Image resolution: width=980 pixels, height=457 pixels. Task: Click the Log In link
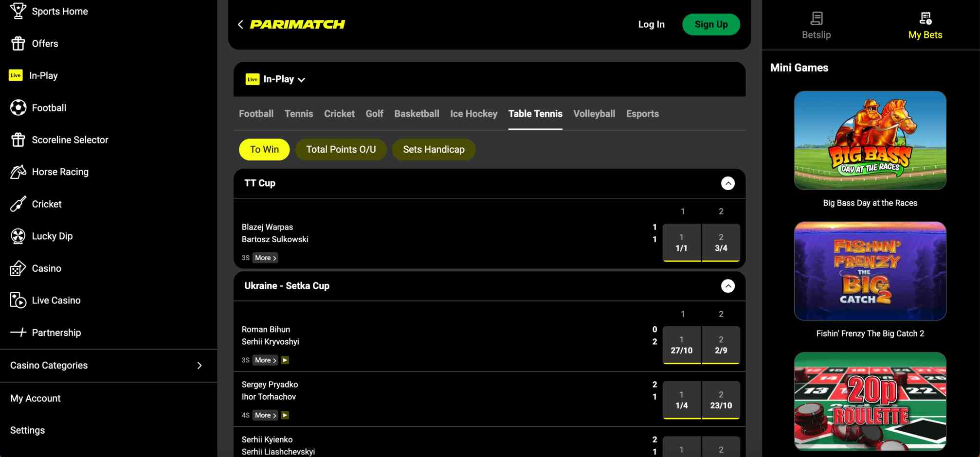coord(651,24)
